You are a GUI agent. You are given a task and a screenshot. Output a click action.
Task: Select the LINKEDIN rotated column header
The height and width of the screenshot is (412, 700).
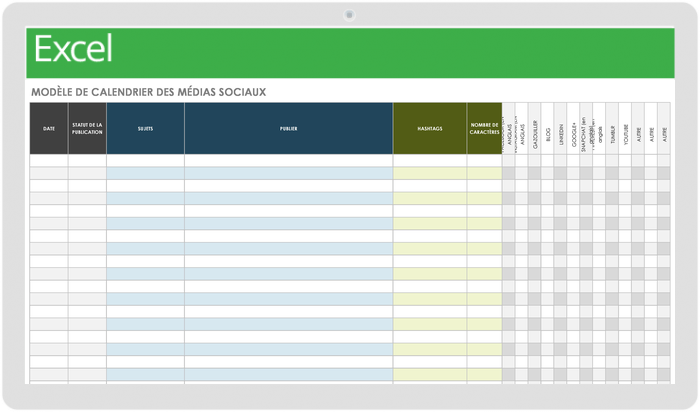[x=560, y=129]
